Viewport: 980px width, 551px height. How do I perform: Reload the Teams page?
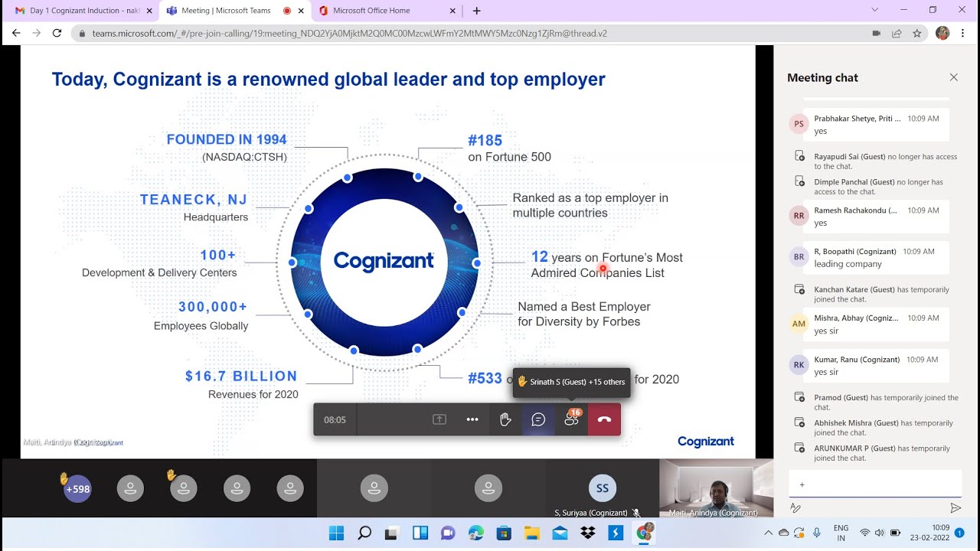point(57,33)
